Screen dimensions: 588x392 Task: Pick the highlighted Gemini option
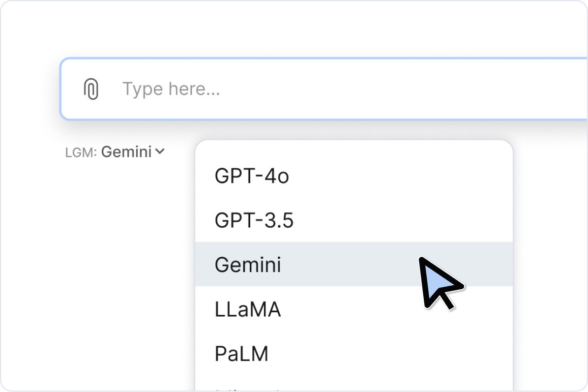[248, 265]
